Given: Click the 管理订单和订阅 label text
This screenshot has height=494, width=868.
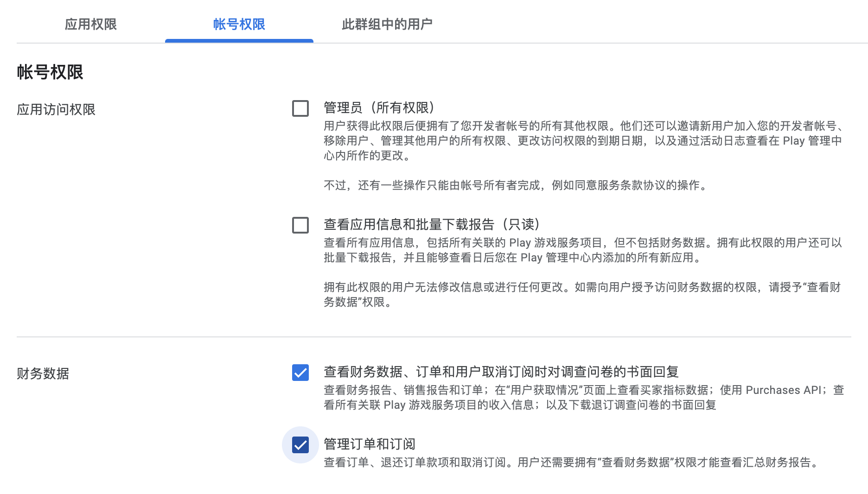Looking at the screenshot, I should coord(370,443).
